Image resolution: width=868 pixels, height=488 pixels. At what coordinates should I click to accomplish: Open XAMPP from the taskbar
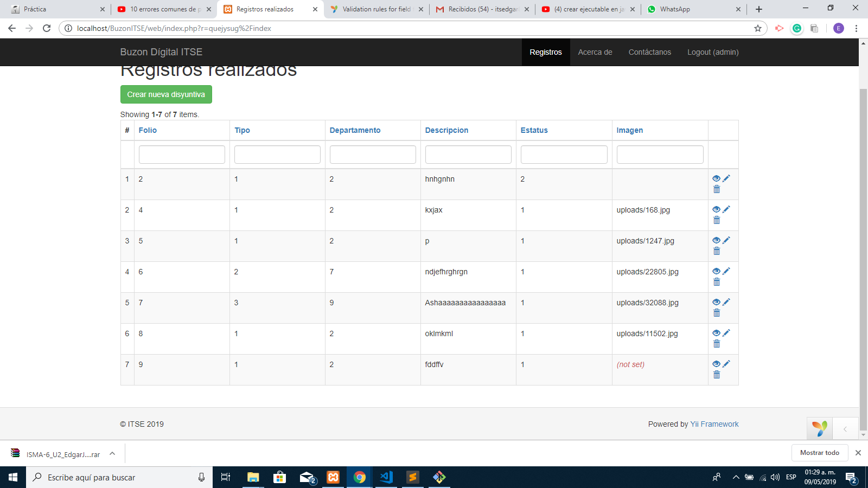tap(333, 477)
